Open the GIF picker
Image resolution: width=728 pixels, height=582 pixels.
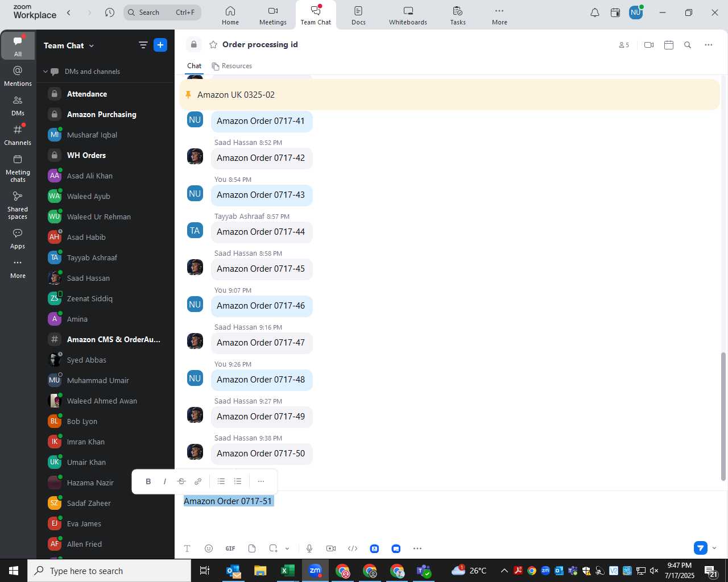point(230,548)
